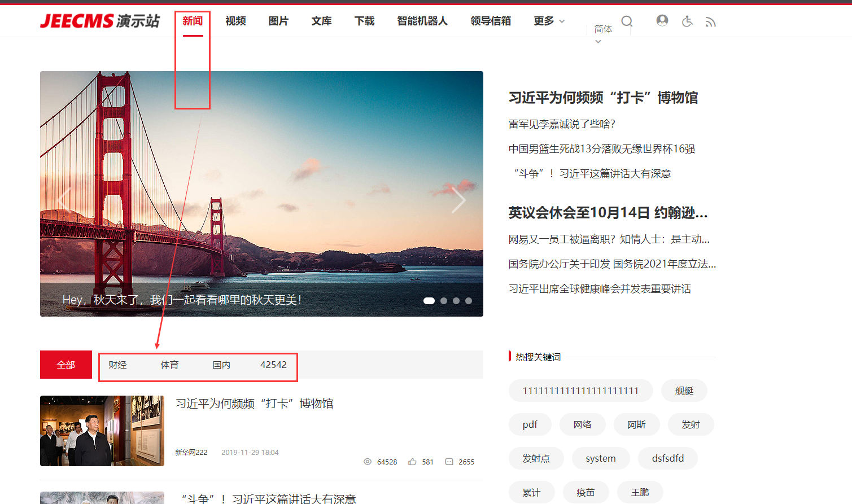Click the 网络 keyword tag

pyautogui.click(x=583, y=424)
